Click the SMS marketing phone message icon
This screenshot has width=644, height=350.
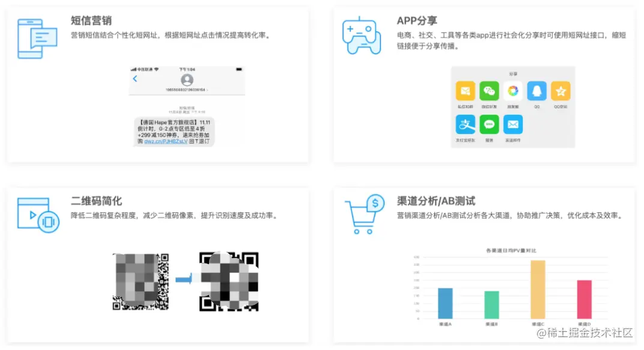37,38
